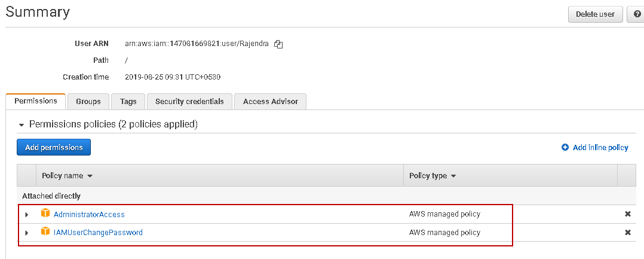Viewport: 644px width, 259px height.
Task: Switch to the Groups tab
Action: click(x=88, y=102)
